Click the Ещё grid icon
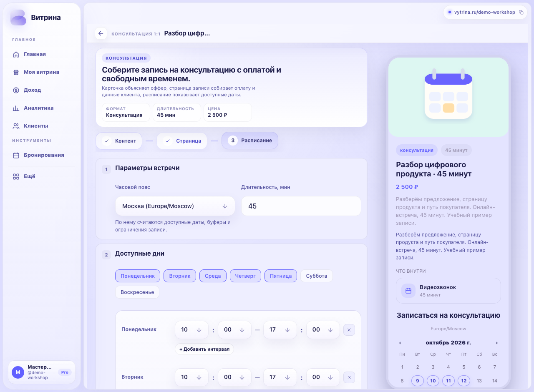 16,176
